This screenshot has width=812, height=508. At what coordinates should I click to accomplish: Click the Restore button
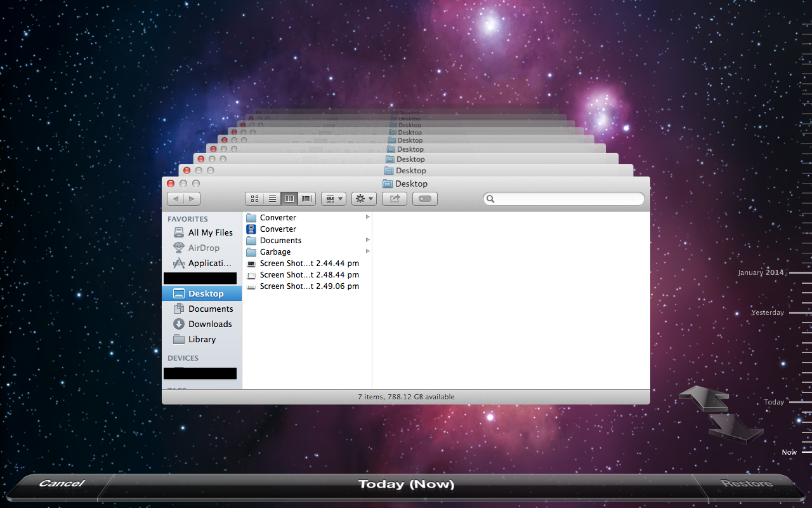[747, 483]
